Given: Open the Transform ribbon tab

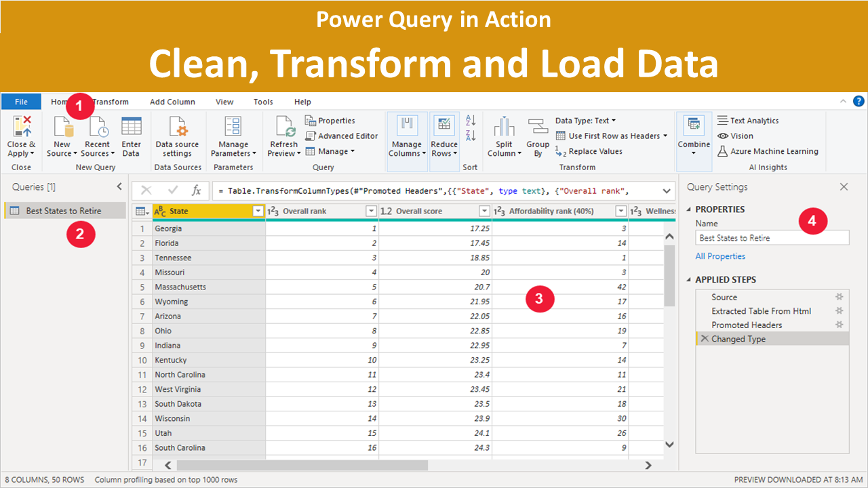Looking at the screenshot, I should (109, 102).
